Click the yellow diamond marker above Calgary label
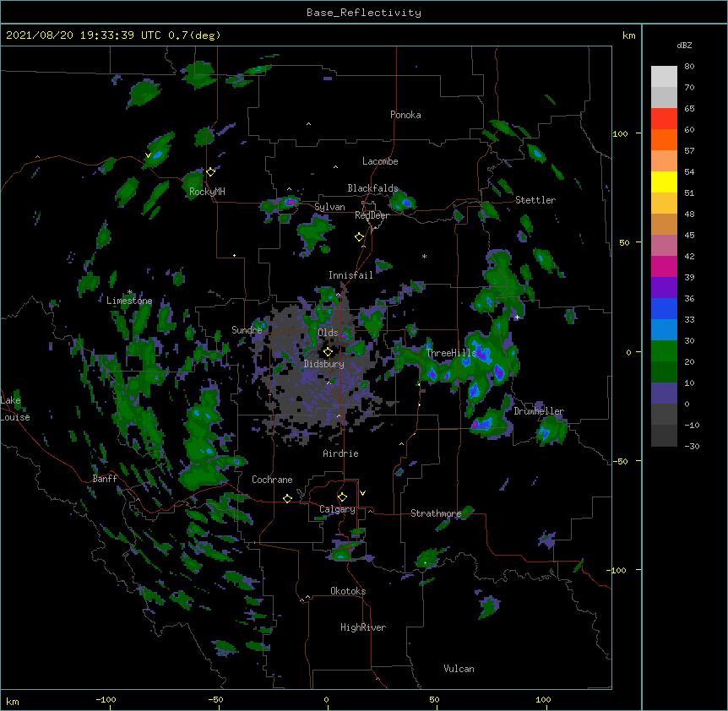Screen dimensions: 728x711 [342, 497]
